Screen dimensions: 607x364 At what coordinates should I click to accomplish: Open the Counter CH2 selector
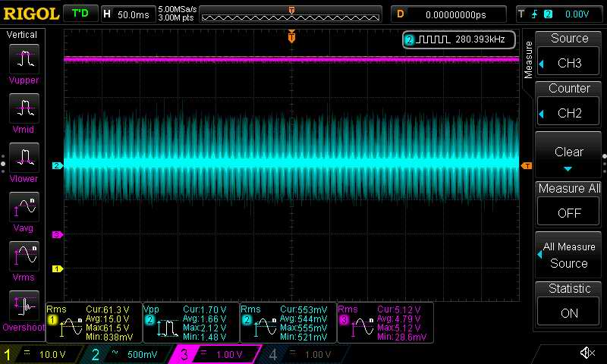click(568, 112)
